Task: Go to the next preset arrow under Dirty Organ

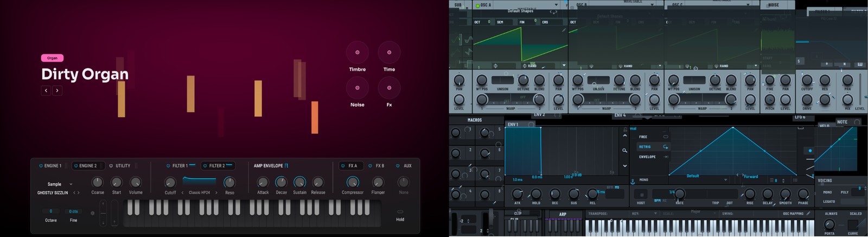Action: [58, 91]
